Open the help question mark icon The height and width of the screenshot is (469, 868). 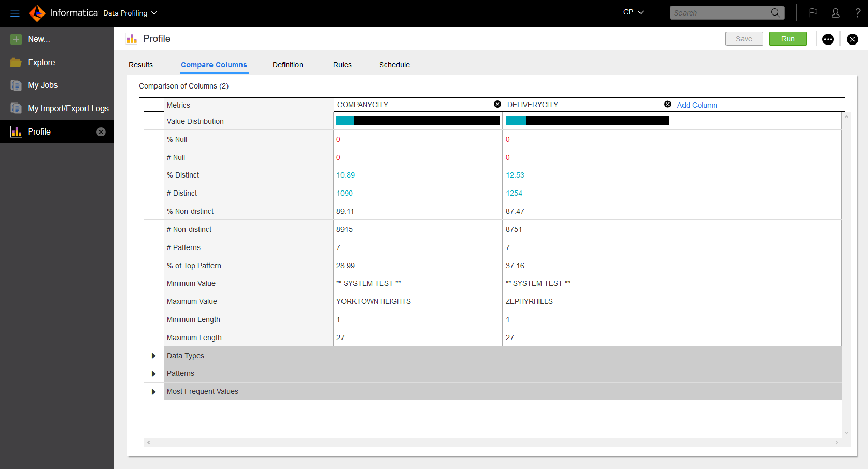(x=858, y=13)
